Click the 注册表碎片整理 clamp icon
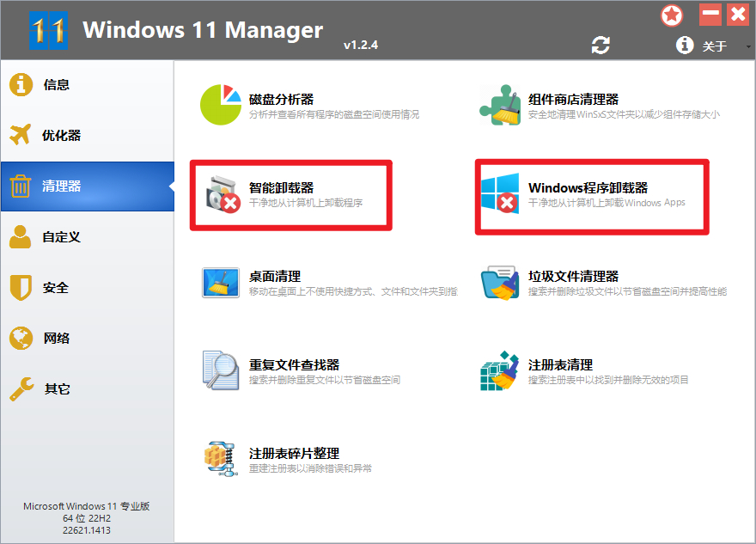The width and height of the screenshot is (756, 544). coord(220,459)
